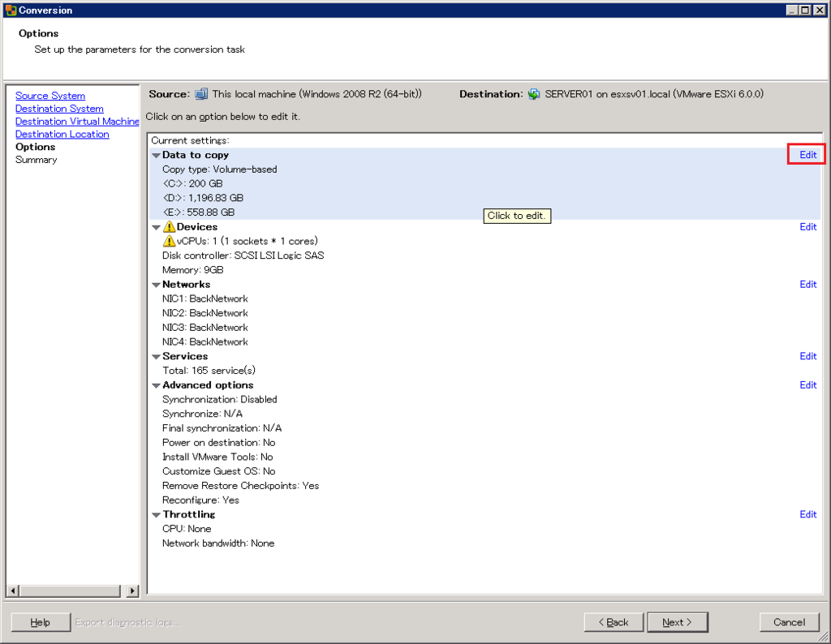Screen dimensions: 831x644
Task: Go to Destination Location step
Action: [62, 134]
